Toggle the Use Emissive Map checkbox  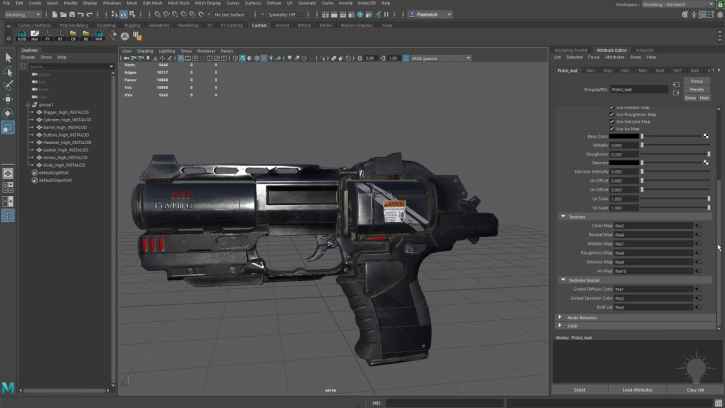coord(612,121)
